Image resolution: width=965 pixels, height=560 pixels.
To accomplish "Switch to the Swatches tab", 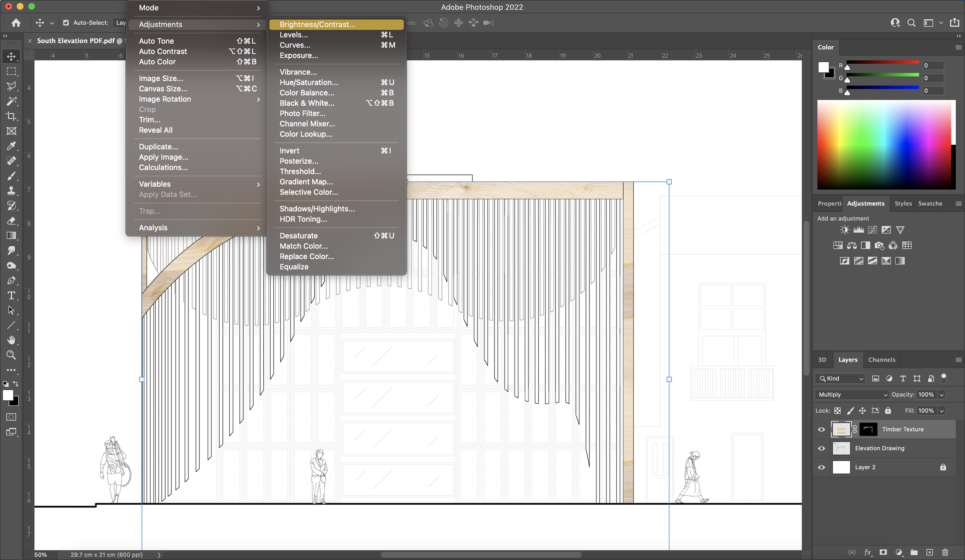I will (x=930, y=203).
